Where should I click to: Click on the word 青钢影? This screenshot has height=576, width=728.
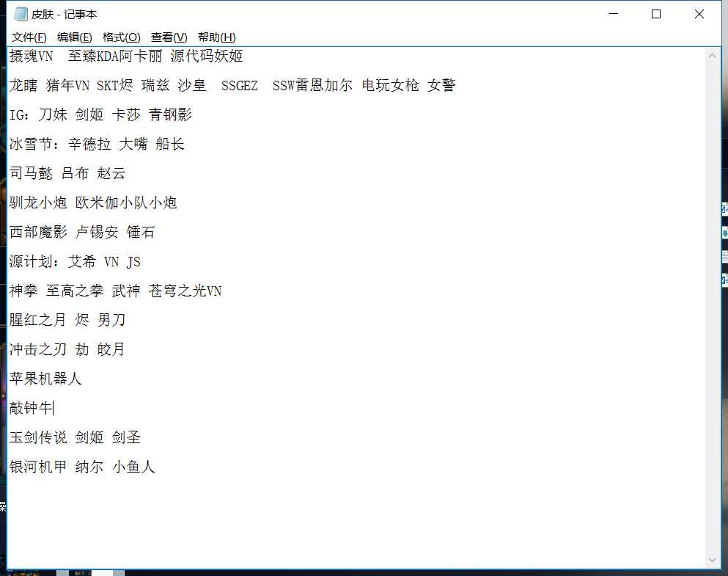[x=170, y=114]
